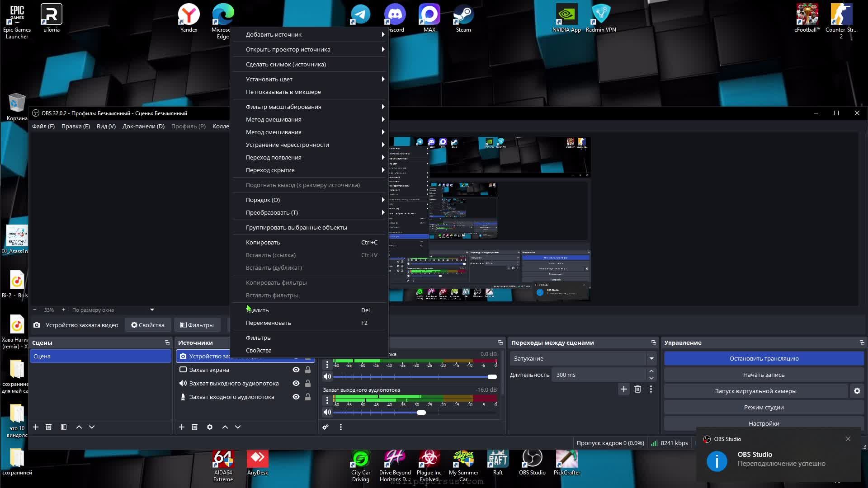
Task: Move source down with arrow in Источники panel
Action: tap(238, 427)
